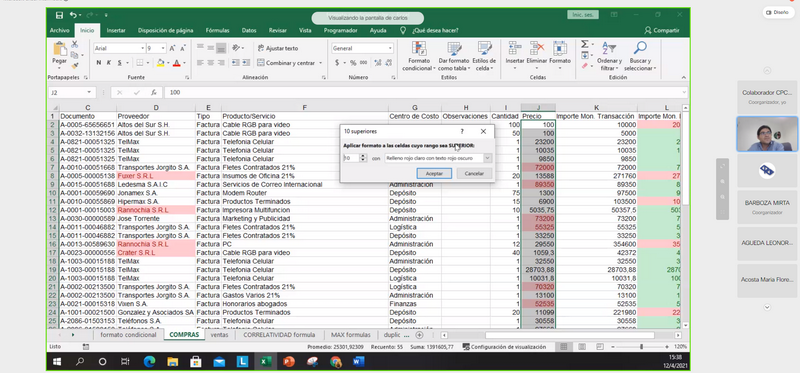Image resolution: width=800 pixels, height=373 pixels.
Task: Click the Inic. ses. sign-in button
Action: click(x=583, y=15)
